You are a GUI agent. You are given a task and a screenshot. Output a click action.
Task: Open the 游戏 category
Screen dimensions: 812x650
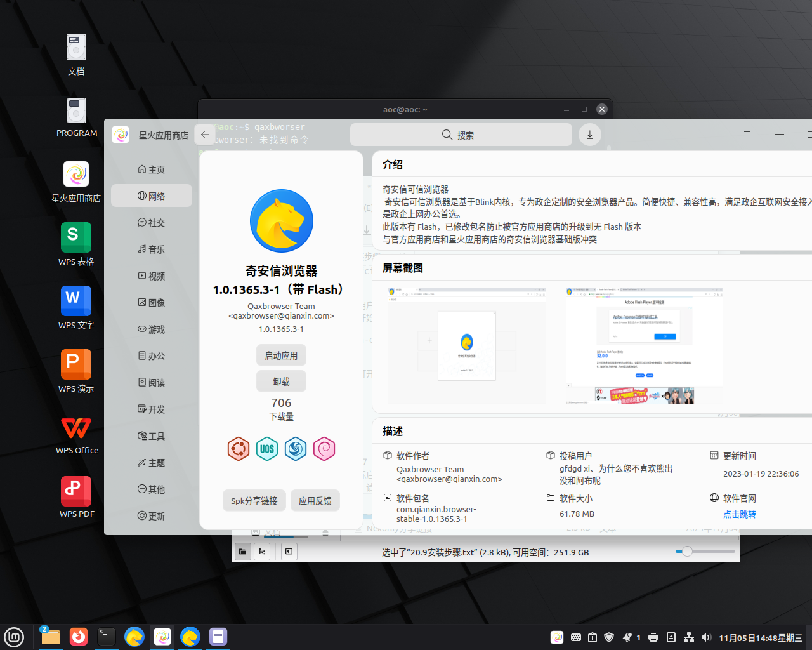(x=152, y=329)
